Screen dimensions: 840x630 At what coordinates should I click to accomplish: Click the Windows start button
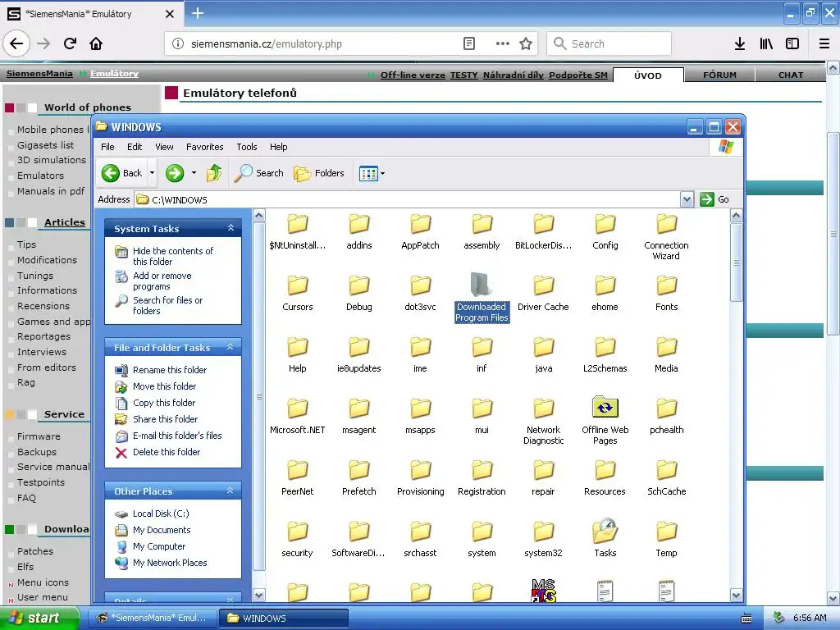40,618
